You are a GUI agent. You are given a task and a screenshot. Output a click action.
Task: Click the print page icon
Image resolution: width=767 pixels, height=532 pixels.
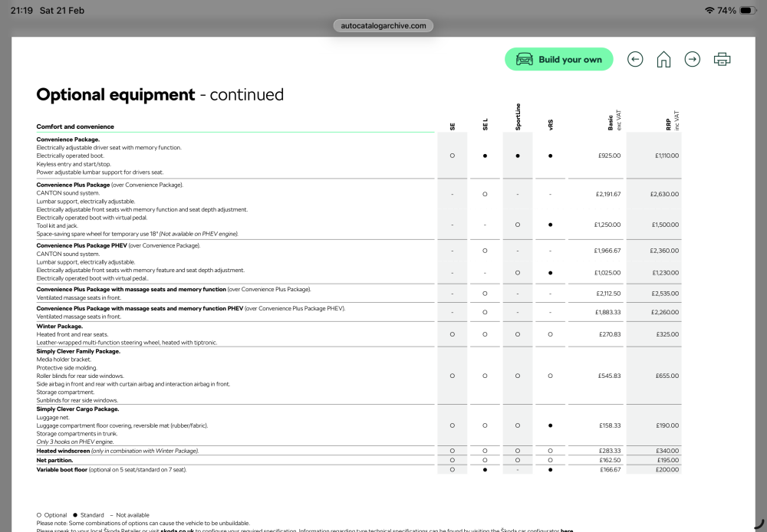pyautogui.click(x=722, y=60)
